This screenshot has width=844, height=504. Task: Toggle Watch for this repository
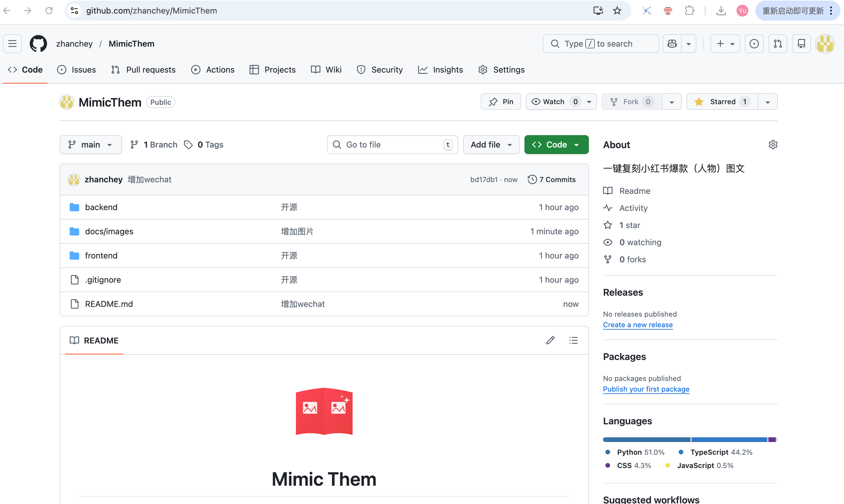554,102
